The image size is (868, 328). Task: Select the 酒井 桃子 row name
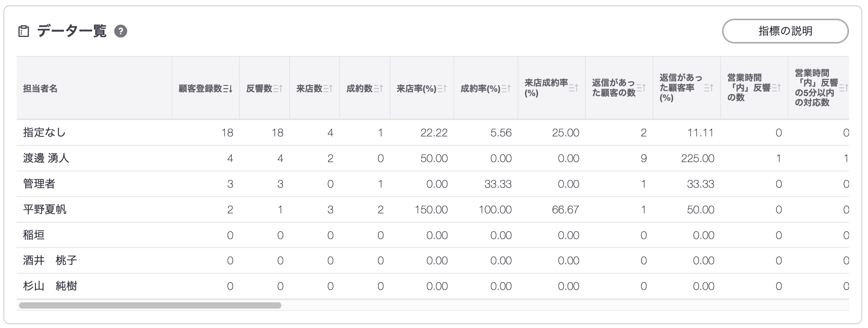[50, 260]
